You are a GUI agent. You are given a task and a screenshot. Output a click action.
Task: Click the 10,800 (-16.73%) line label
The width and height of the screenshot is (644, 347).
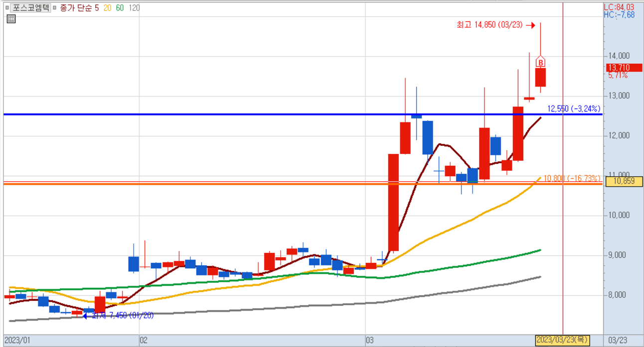tap(572, 178)
